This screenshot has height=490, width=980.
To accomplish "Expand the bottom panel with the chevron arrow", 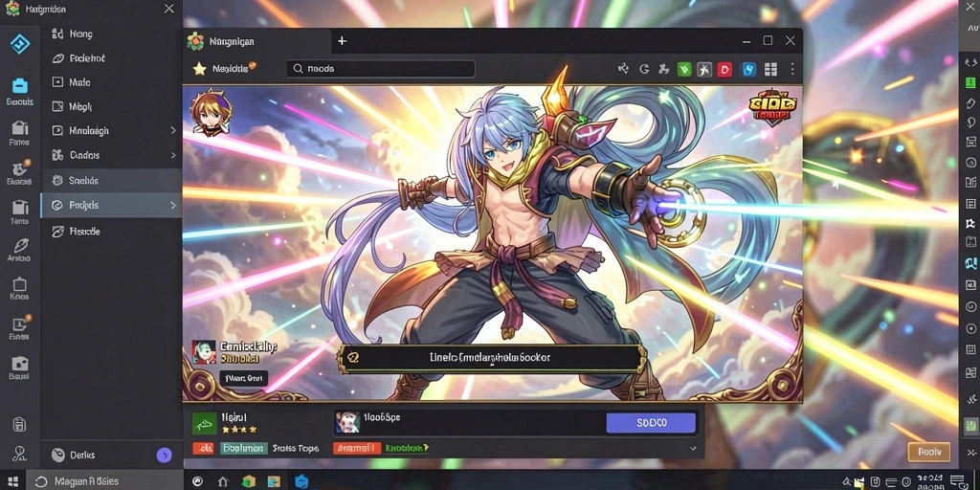I will [693, 448].
